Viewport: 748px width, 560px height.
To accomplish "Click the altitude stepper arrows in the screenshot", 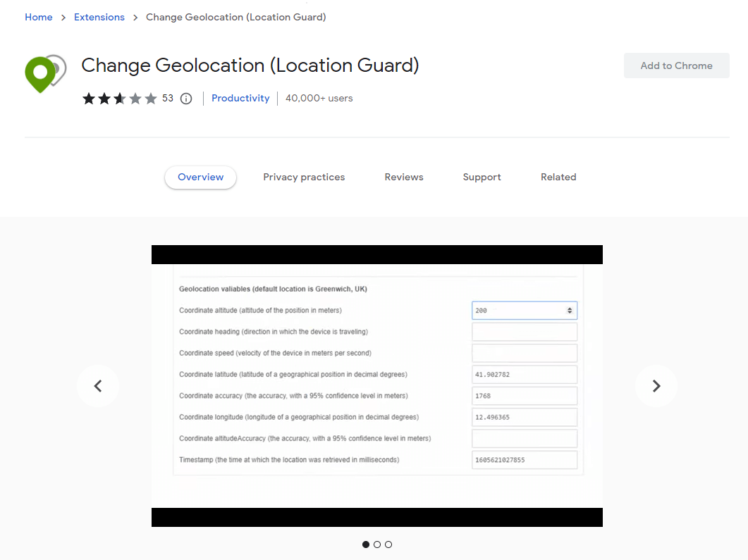I will point(570,311).
